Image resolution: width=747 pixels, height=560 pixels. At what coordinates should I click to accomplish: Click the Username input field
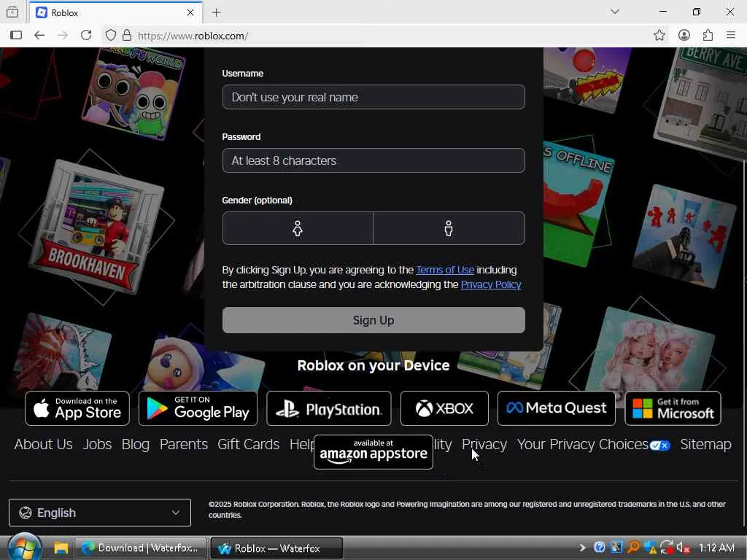pyautogui.click(x=373, y=97)
